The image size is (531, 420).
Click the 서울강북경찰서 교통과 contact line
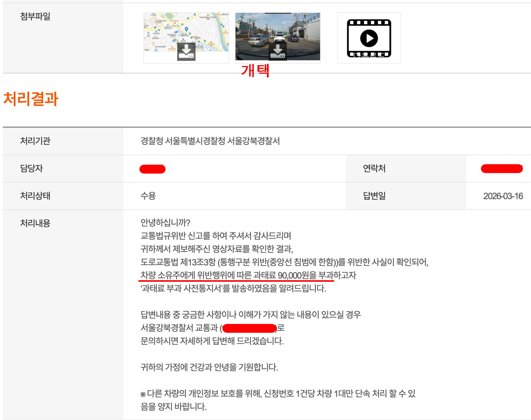click(212, 328)
